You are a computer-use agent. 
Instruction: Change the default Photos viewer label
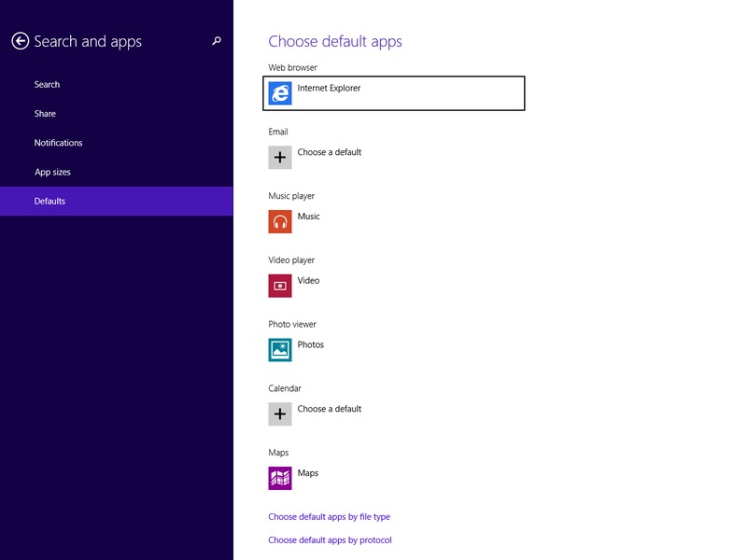click(311, 344)
